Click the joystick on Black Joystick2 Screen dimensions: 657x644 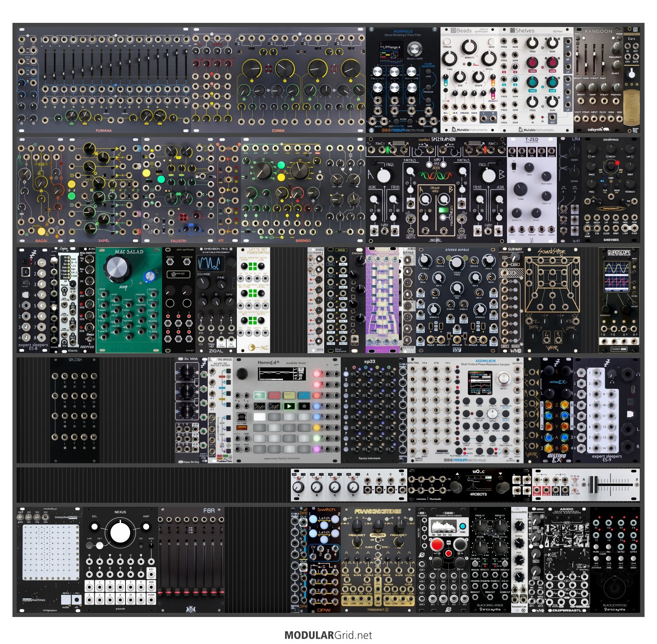point(615,586)
